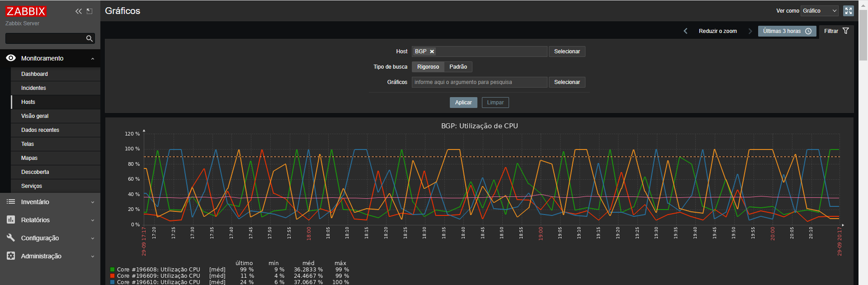Select Padrão search type
This screenshot has width=868, height=285.
458,67
